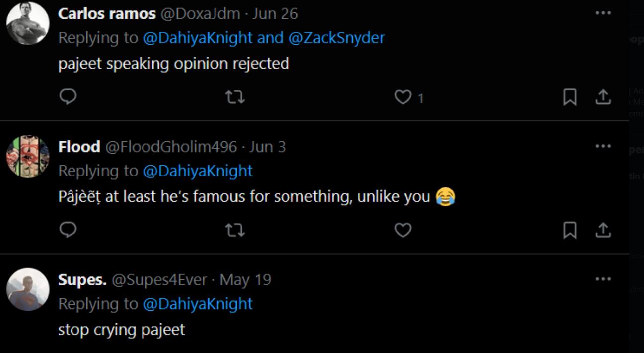Open more options for Supes. tweet
This screenshot has height=353, width=644.
pyautogui.click(x=603, y=279)
